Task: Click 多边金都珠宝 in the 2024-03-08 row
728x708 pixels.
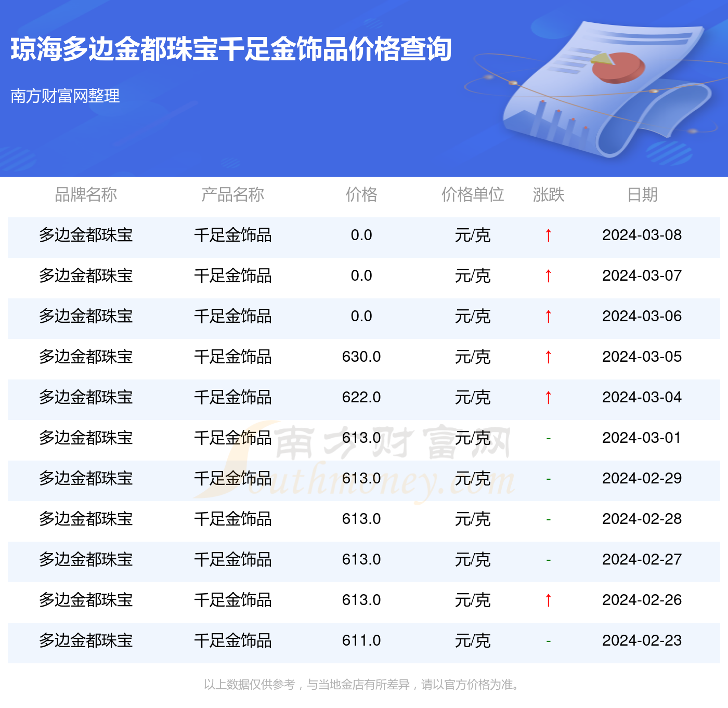Action: [x=86, y=235]
